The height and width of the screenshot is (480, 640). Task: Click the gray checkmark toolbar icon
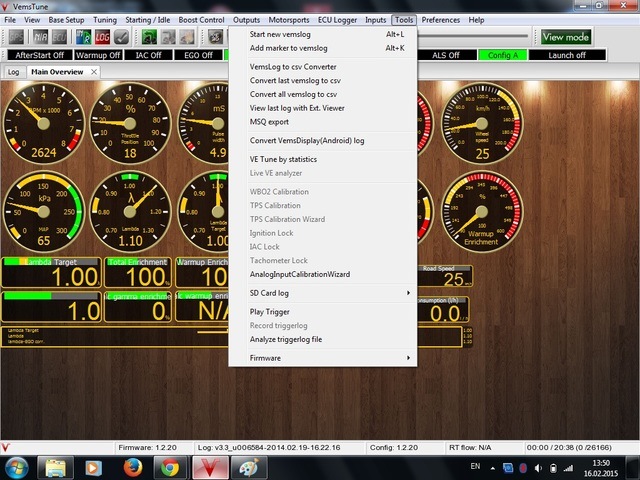tap(121, 37)
